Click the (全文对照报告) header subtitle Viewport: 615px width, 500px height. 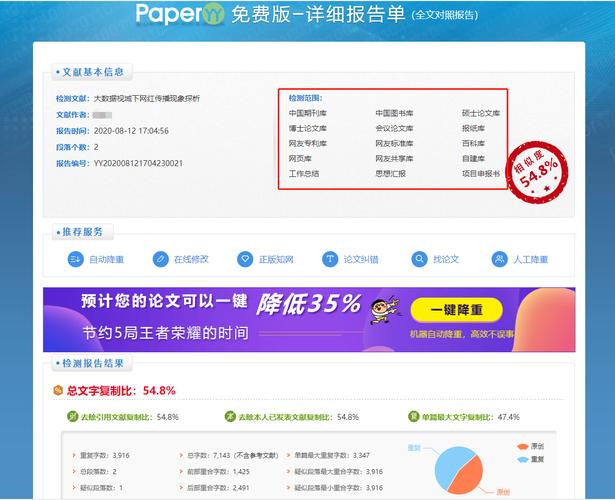(x=445, y=15)
